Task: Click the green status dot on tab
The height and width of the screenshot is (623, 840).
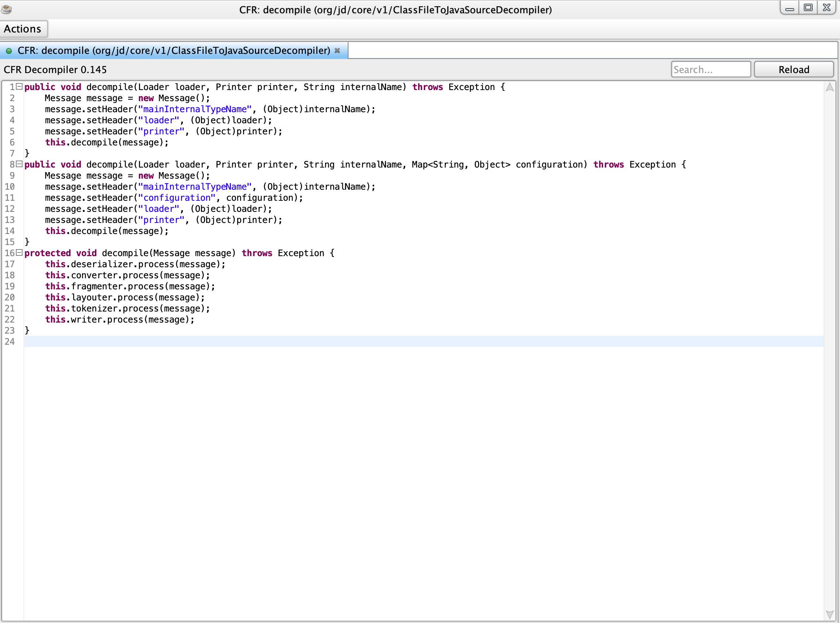Action: 8,51
